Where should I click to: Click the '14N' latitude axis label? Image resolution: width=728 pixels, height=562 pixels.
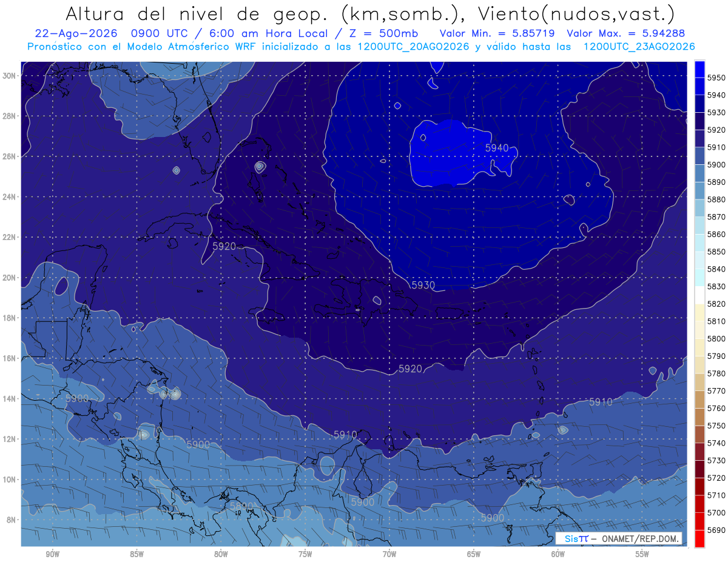coord(9,398)
